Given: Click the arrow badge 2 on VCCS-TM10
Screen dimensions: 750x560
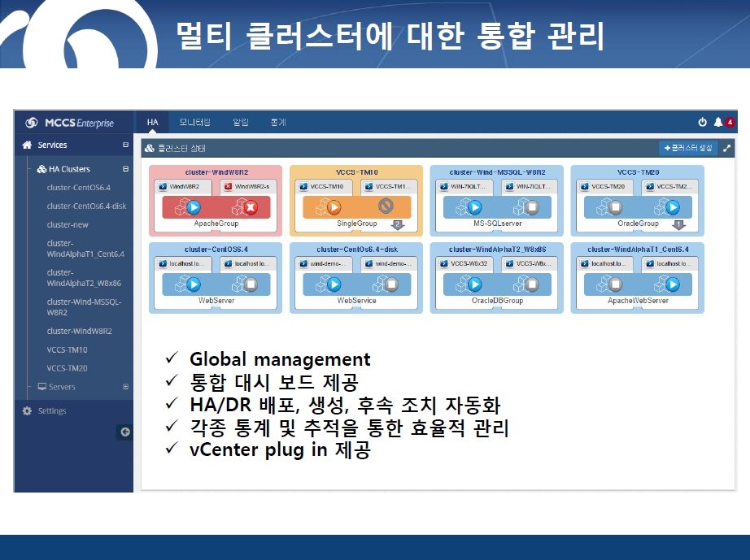Looking at the screenshot, I should 398,224.
